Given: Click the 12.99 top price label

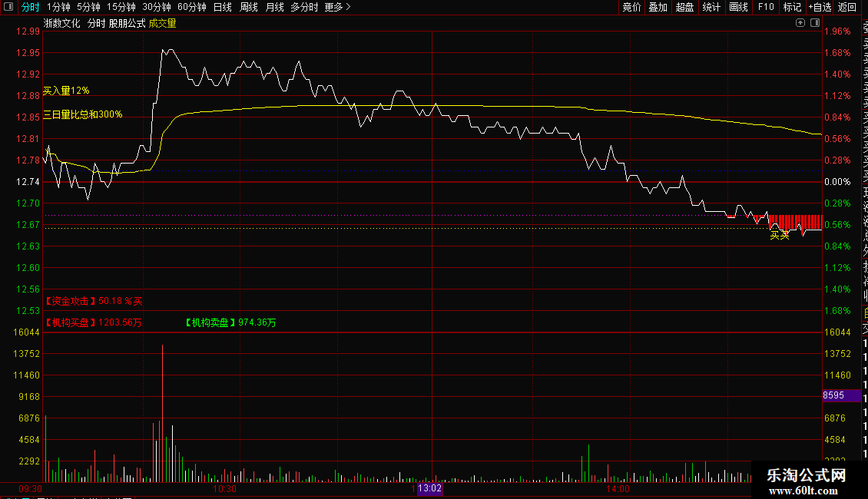Looking at the screenshot, I should tap(28, 31).
